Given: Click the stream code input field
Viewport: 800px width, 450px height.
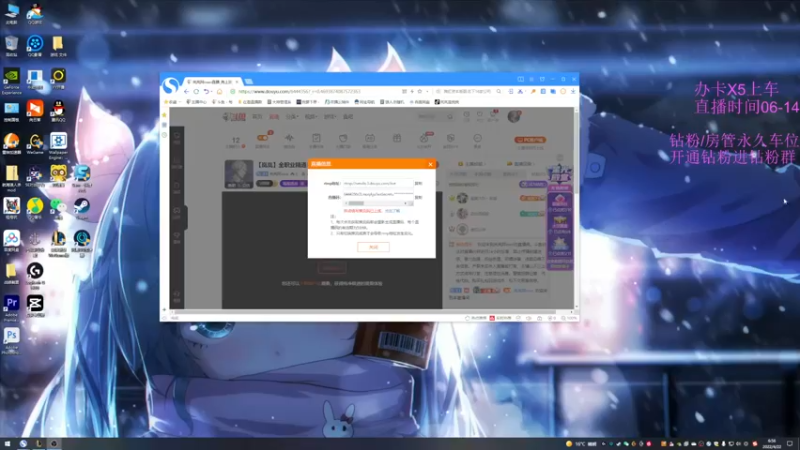Looking at the screenshot, I should click(x=378, y=194).
